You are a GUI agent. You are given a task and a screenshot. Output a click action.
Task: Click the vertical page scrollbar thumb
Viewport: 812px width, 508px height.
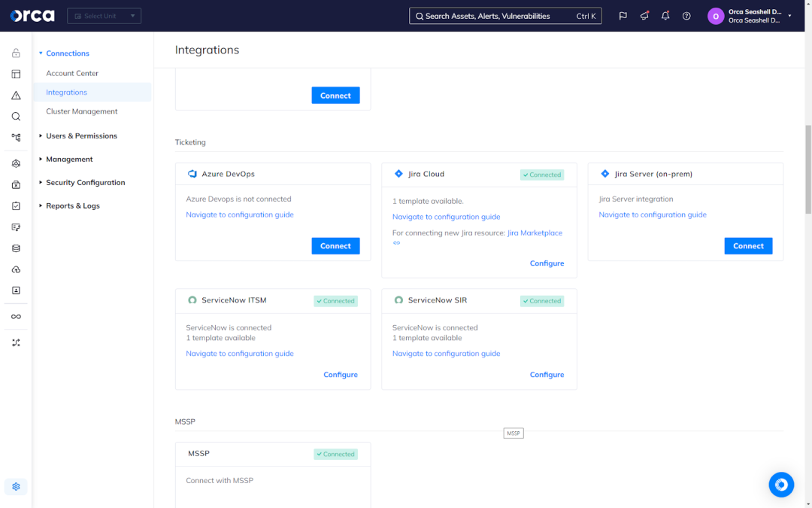click(807, 169)
